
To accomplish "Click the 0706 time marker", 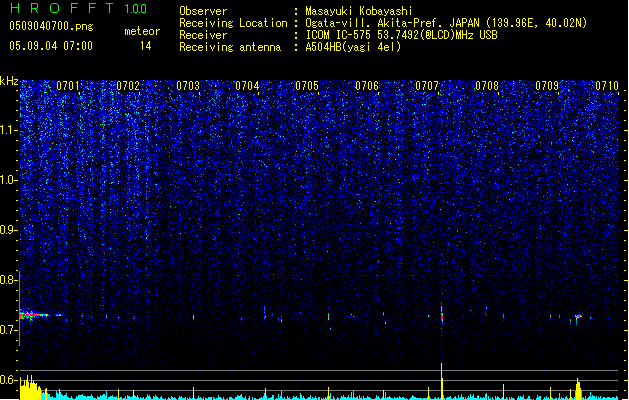I will pyautogui.click(x=367, y=85).
